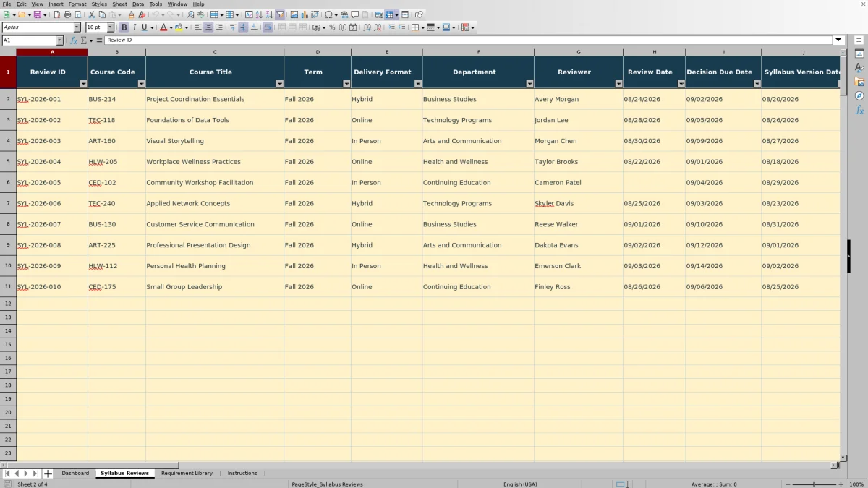The image size is (868, 488).
Task: Toggle Center Vertically alignment
Action: (x=243, y=27)
